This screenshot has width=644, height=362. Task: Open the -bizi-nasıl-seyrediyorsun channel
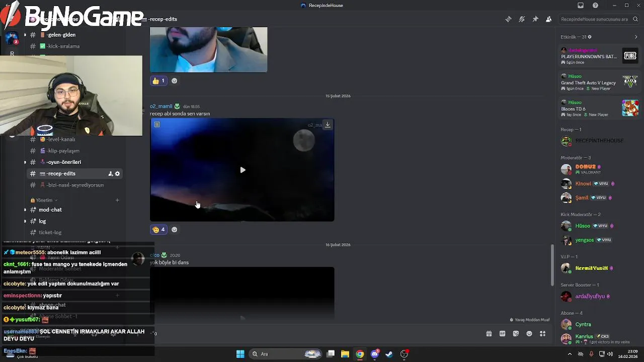click(74, 185)
